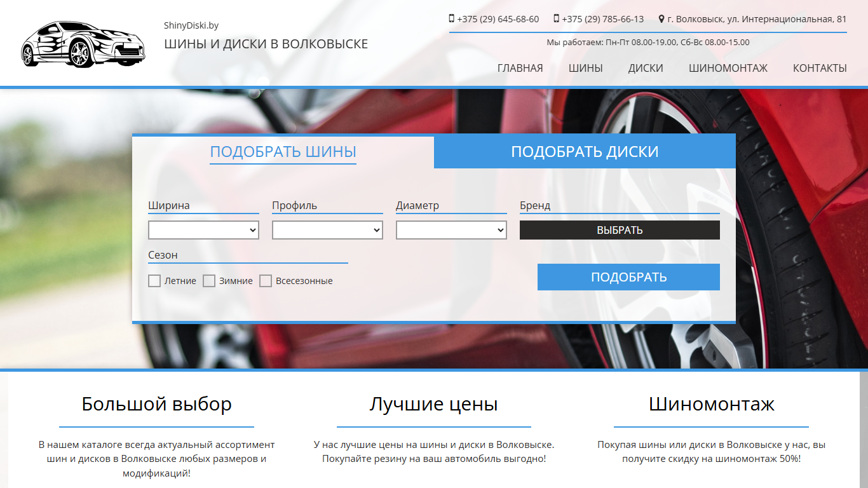Click ШИНЫ И ДИСКИ В ВОЛКОВЫСКЕ title
This screenshot has height=488, width=868.
(266, 44)
